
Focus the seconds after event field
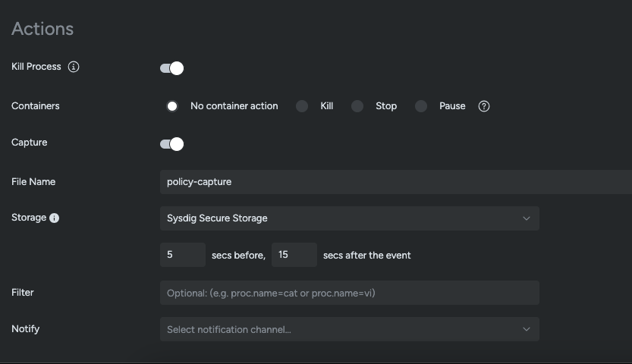(x=294, y=255)
